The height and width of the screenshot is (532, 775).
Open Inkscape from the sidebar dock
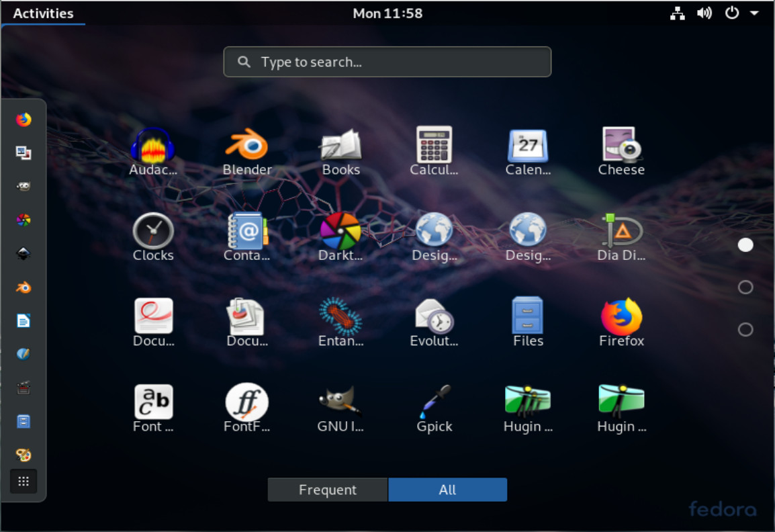(x=24, y=254)
